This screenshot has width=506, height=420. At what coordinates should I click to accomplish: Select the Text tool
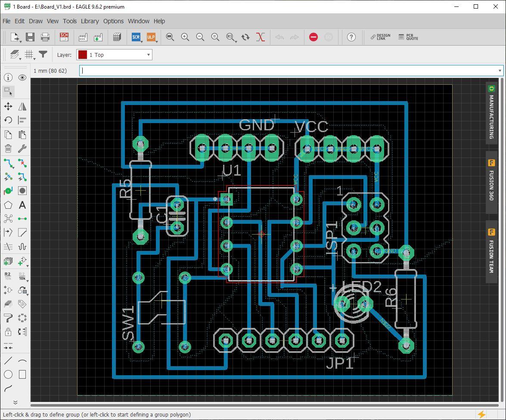22,205
